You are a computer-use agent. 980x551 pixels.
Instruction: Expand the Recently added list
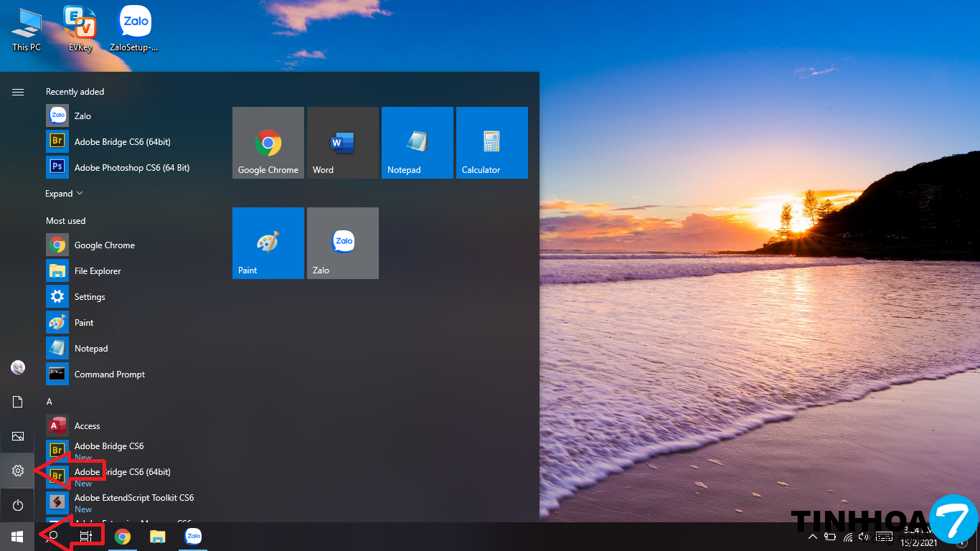point(64,194)
